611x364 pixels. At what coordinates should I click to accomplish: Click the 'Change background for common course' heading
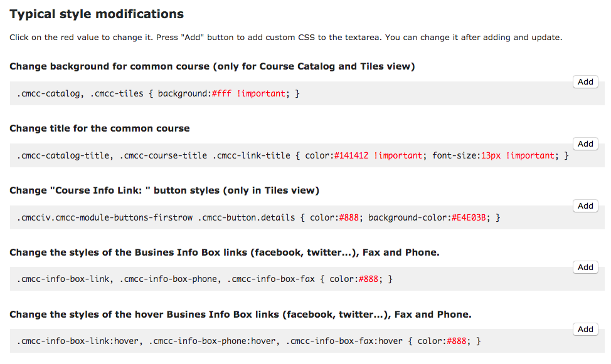212,66
